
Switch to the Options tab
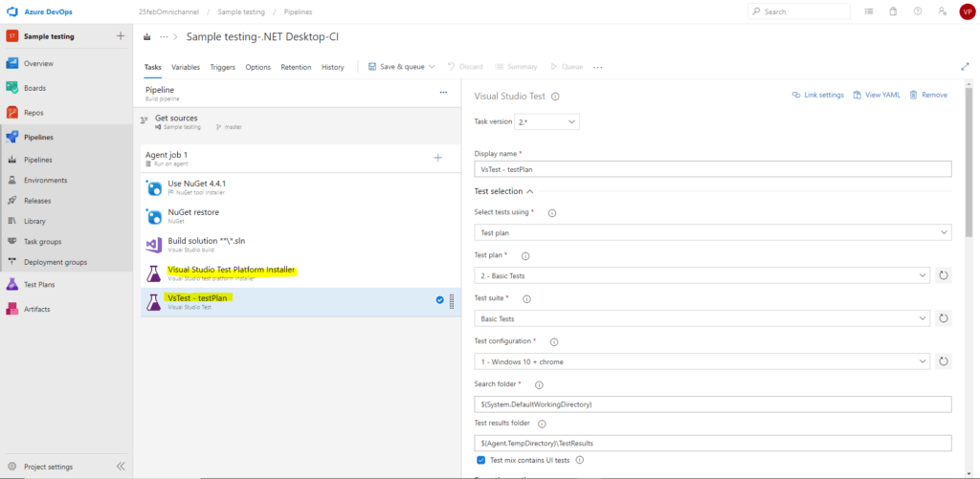tap(258, 67)
